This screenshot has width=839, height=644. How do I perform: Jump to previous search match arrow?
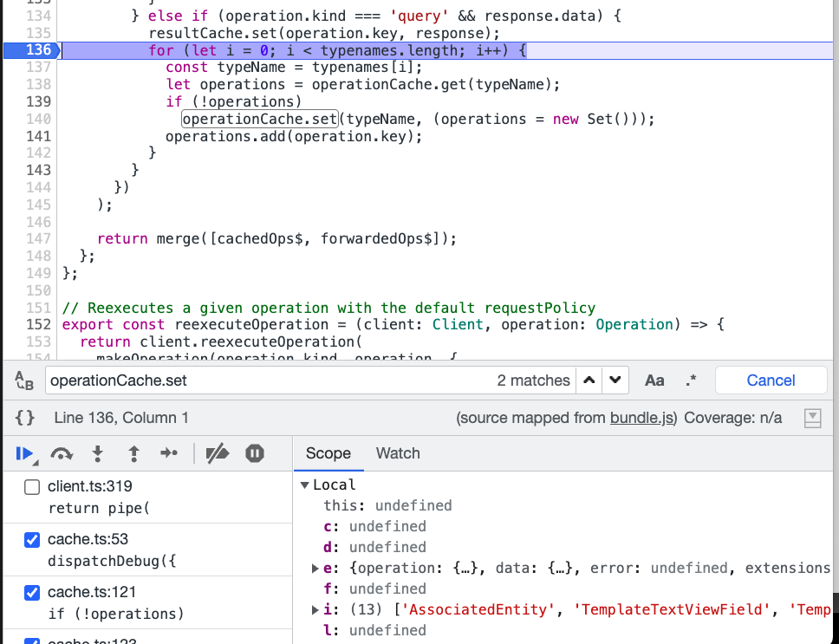click(589, 380)
